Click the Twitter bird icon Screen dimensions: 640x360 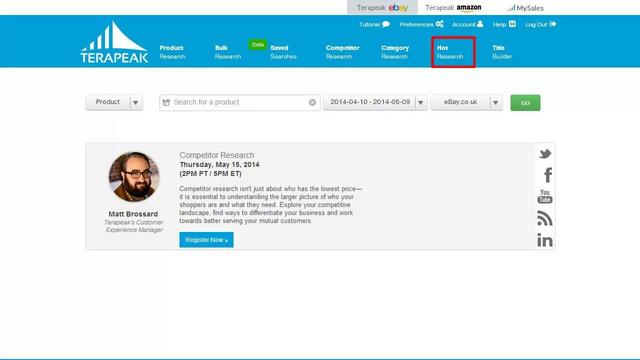click(545, 154)
